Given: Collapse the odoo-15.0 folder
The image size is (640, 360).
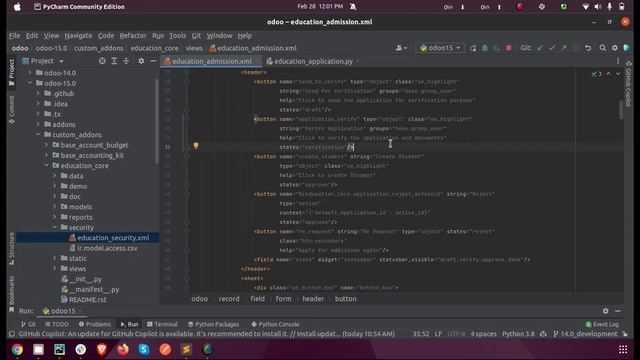Looking at the screenshot, I should point(29,83).
